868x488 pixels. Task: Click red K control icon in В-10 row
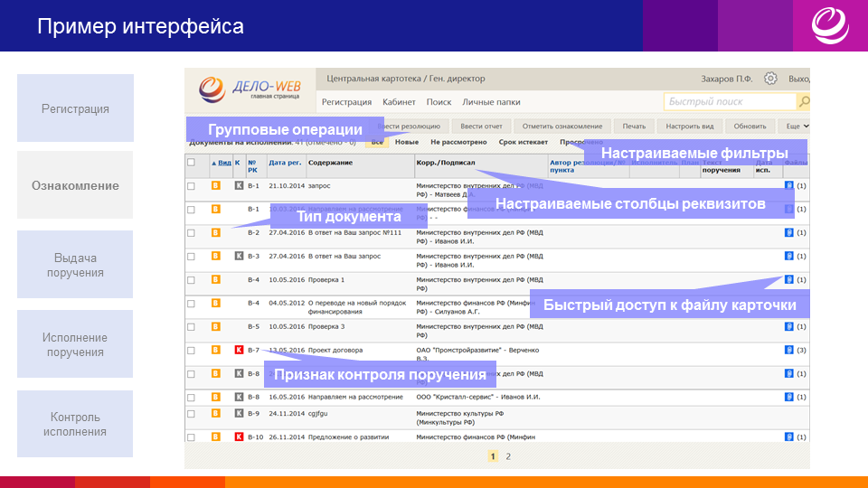[239, 436]
